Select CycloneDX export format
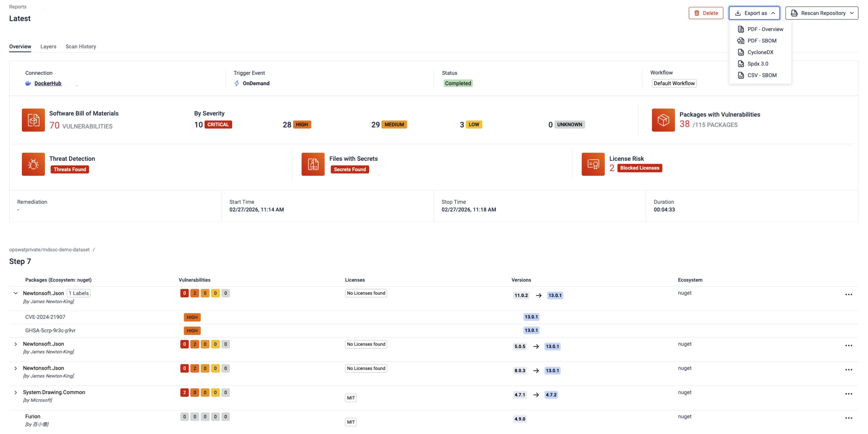Image resolution: width=868 pixels, height=434 pixels. point(760,52)
